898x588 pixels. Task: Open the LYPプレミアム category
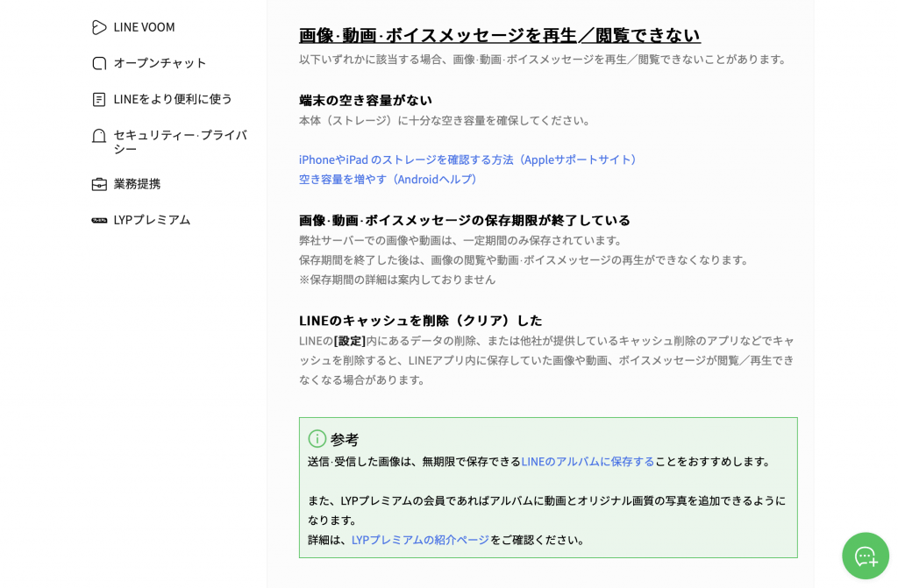pyautogui.click(x=152, y=220)
